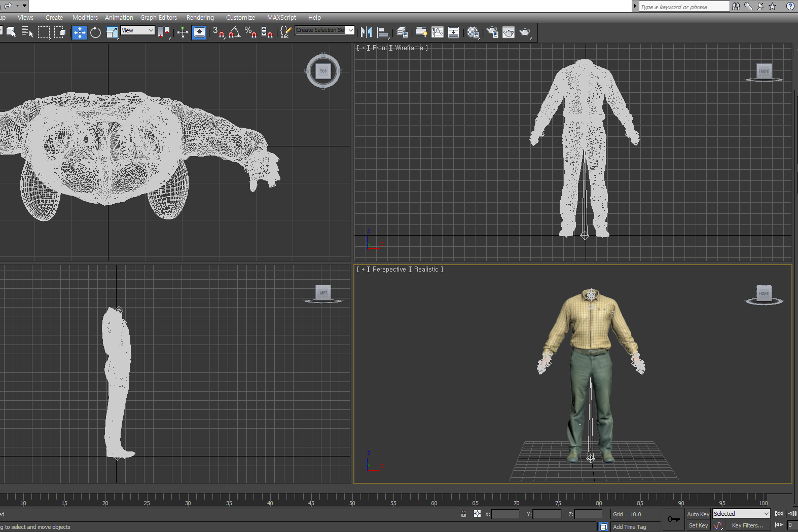Open the Rendering menu
Viewport: 798px width, 532px height.
pos(200,17)
